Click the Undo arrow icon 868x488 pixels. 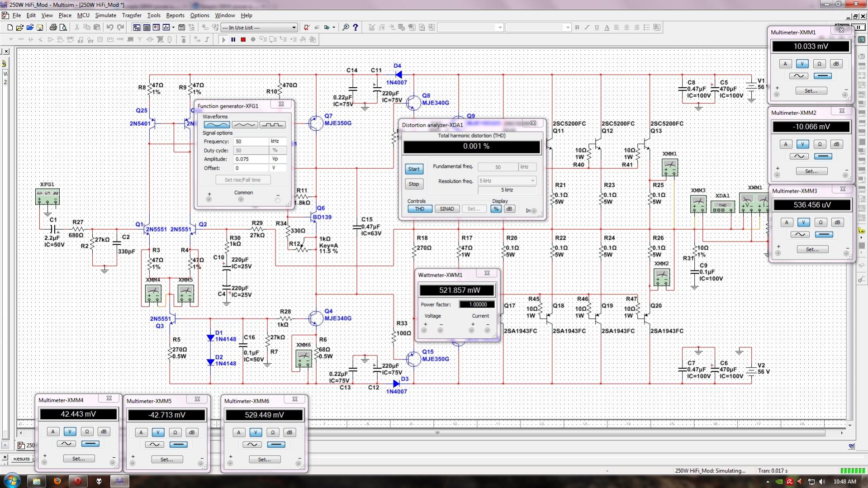110,28
